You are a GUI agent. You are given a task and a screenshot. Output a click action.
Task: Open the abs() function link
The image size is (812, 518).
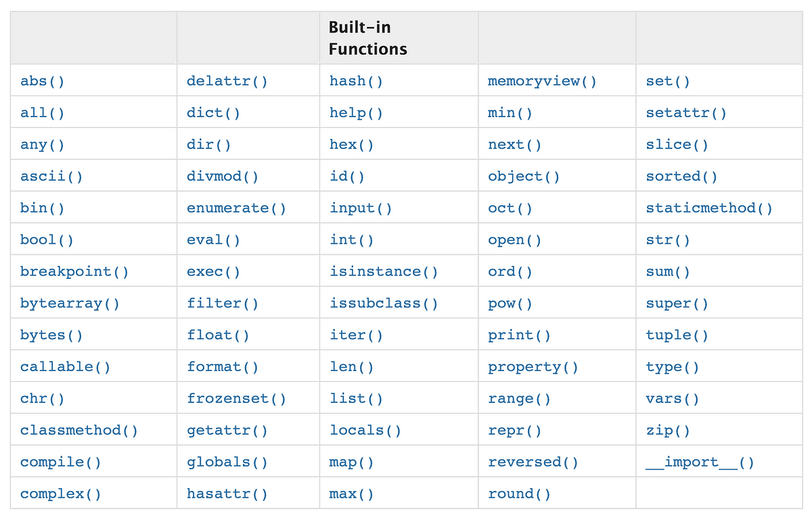pyautogui.click(x=43, y=81)
